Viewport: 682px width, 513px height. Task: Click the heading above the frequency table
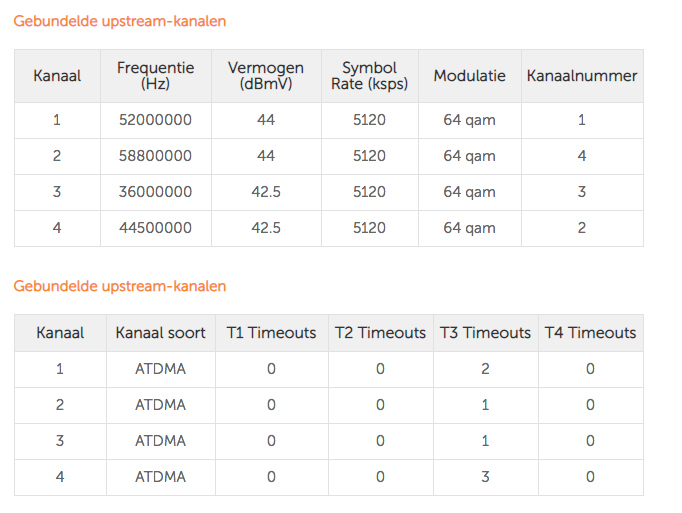[119, 21]
